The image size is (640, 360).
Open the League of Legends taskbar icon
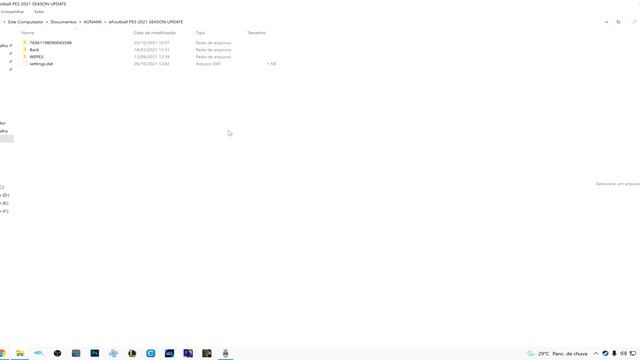(x=132, y=353)
